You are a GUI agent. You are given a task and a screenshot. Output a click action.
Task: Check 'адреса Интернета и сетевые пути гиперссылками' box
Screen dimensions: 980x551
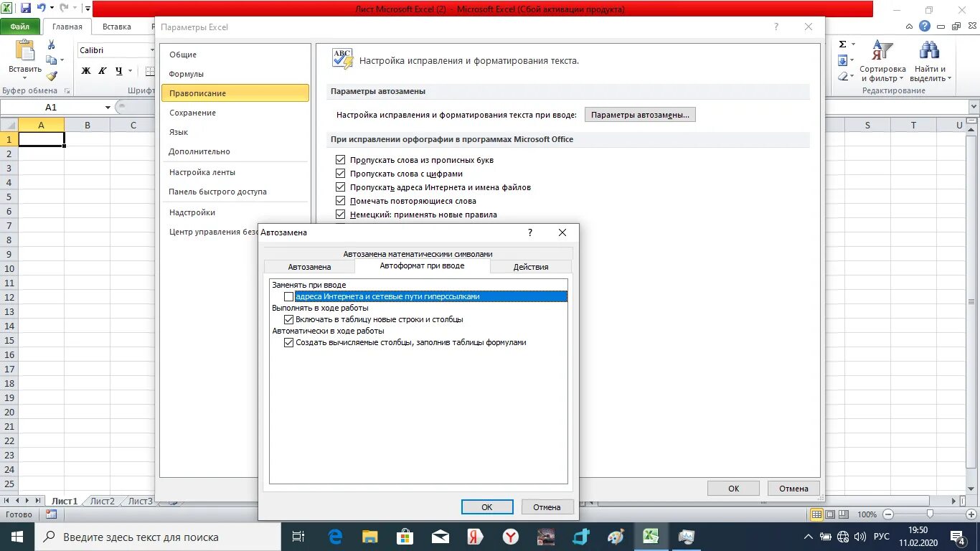(x=289, y=296)
